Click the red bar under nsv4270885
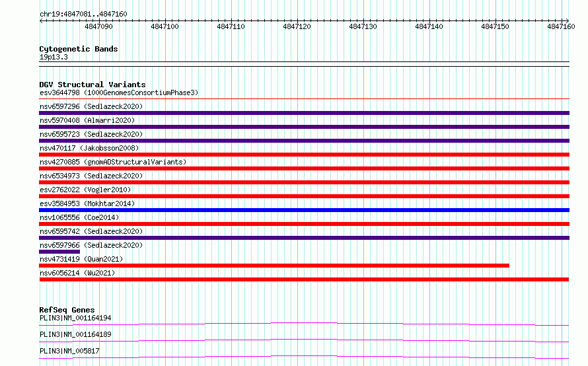Image resolution: width=588 pixels, height=366 pixels. coord(304,168)
